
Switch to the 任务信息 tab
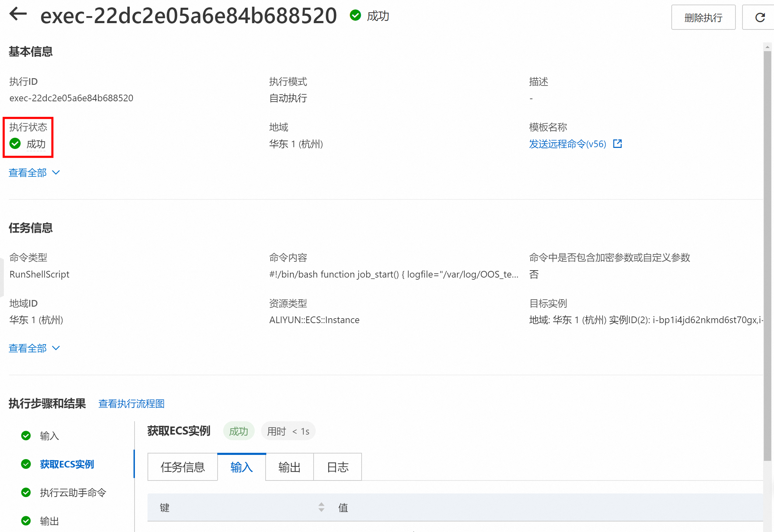point(183,467)
